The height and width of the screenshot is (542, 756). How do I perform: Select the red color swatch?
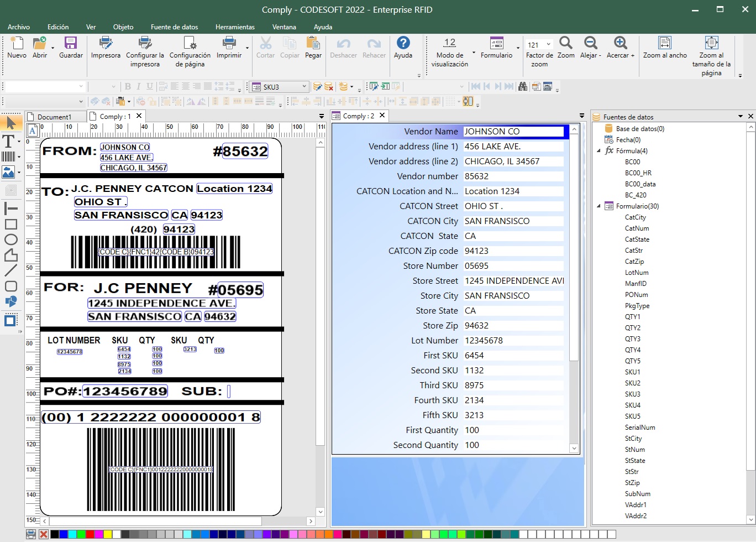pos(90,534)
